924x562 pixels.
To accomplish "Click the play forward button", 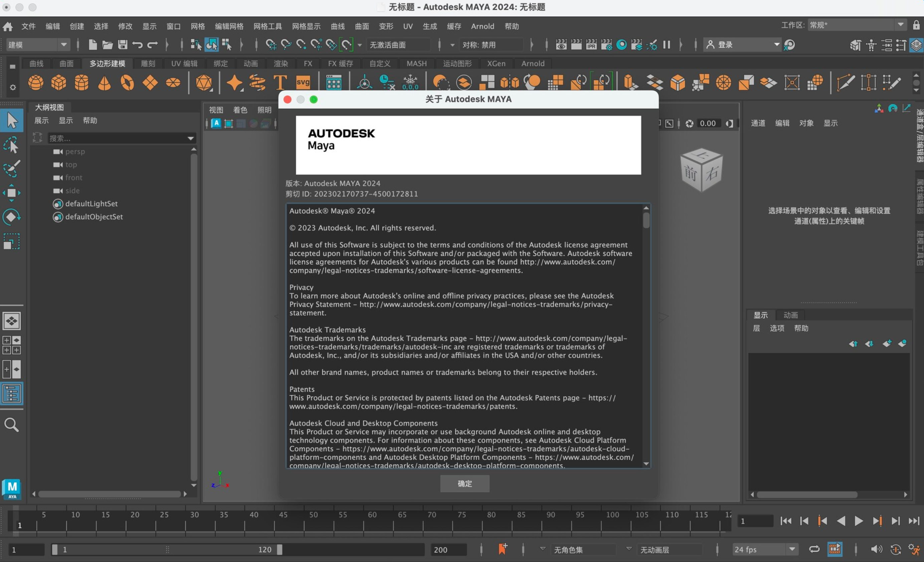I will coord(858,521).
